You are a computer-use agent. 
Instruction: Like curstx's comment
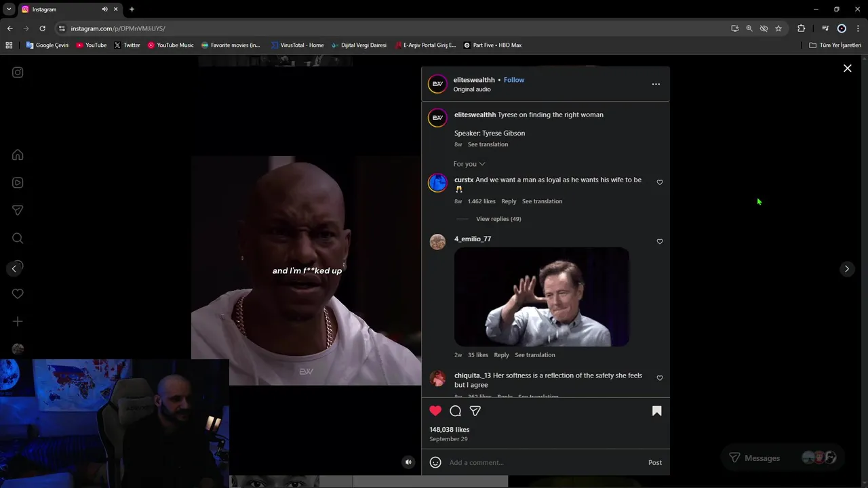pos(660,182)
